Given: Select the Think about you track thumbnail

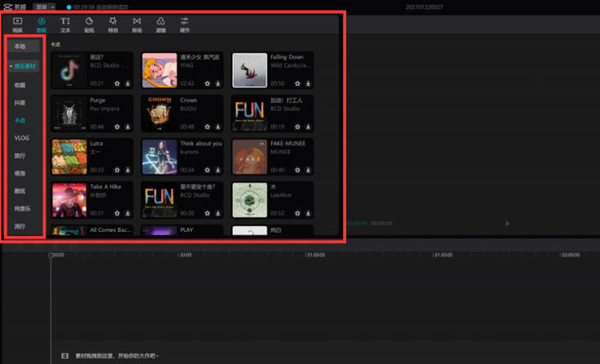Looking at the screenshot, I should [x=159, y=157].
